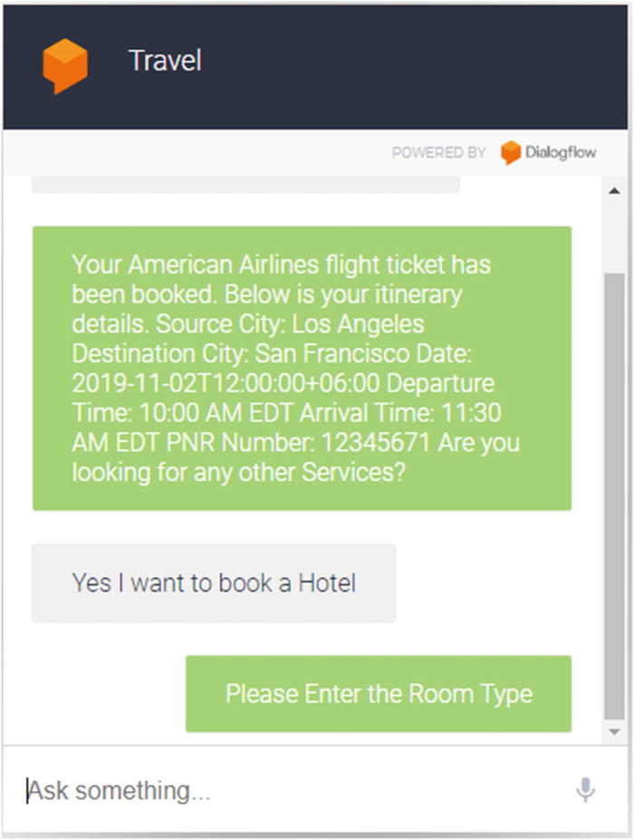Viewport: 634px width, 840px height.
Task: Click the scroll down arrow in chat
Action: (615, 732)
